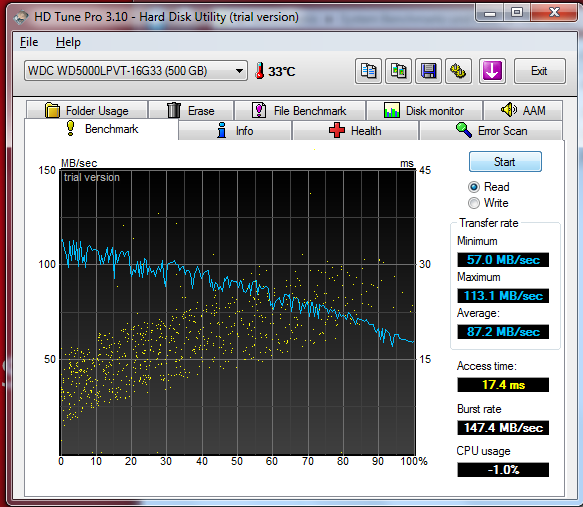
Task: Switch to the Info tab
Action: click(235, 130)
